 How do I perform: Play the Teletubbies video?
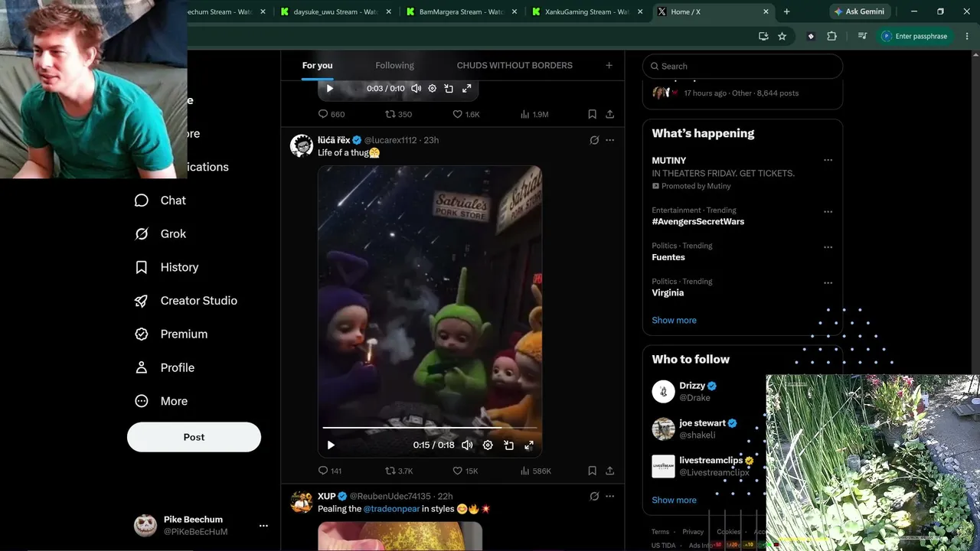331,445
